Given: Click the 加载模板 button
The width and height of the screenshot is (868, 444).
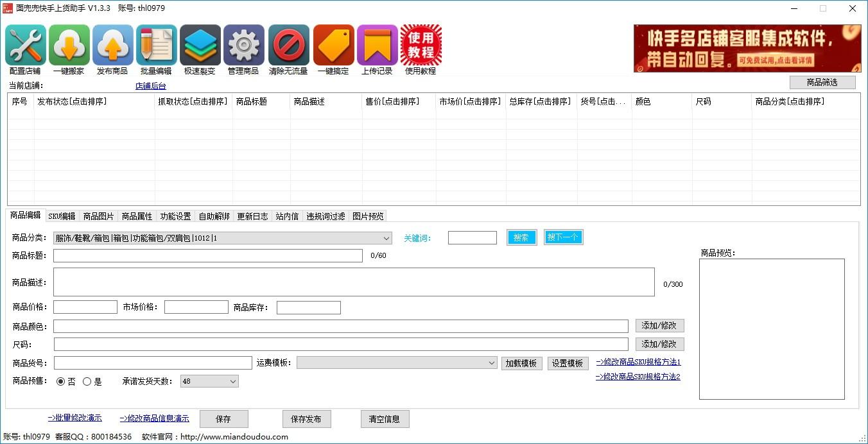Looking at the screenshot, I should click(x=521, y=363).
